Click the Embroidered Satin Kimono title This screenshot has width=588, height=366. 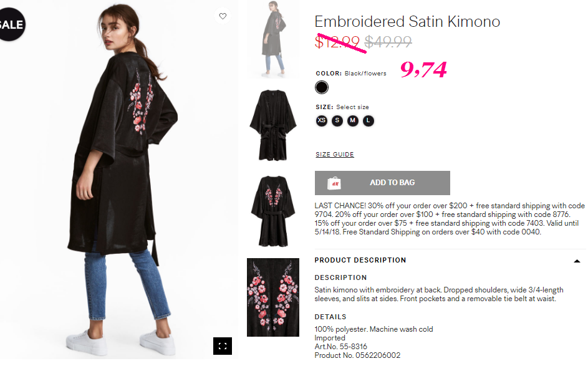click(x=407, y=22)
